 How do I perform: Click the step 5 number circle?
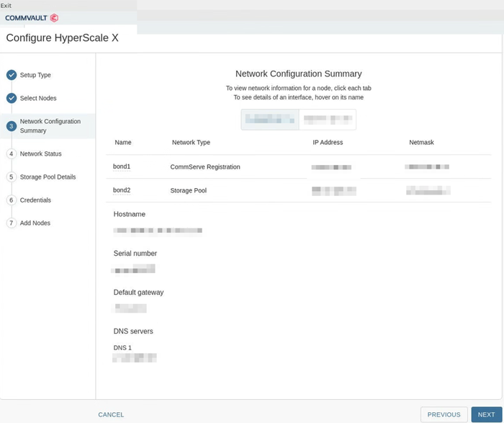[12, 177]
